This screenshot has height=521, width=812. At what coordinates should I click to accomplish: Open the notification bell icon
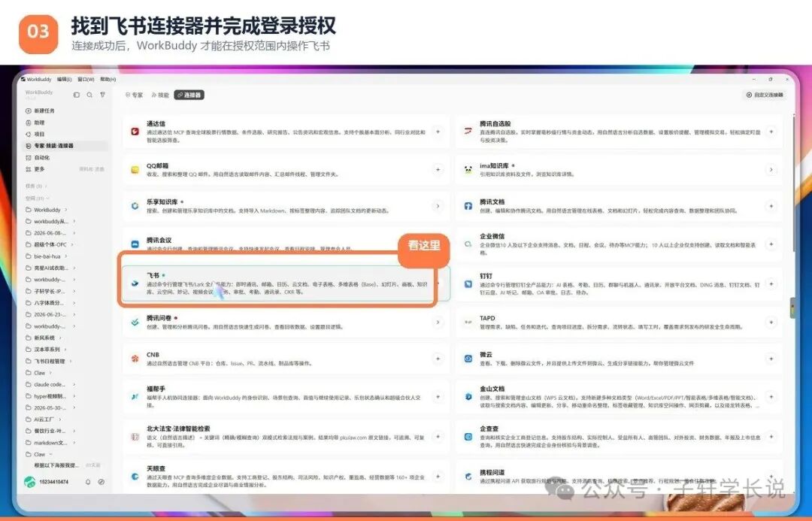88,482
